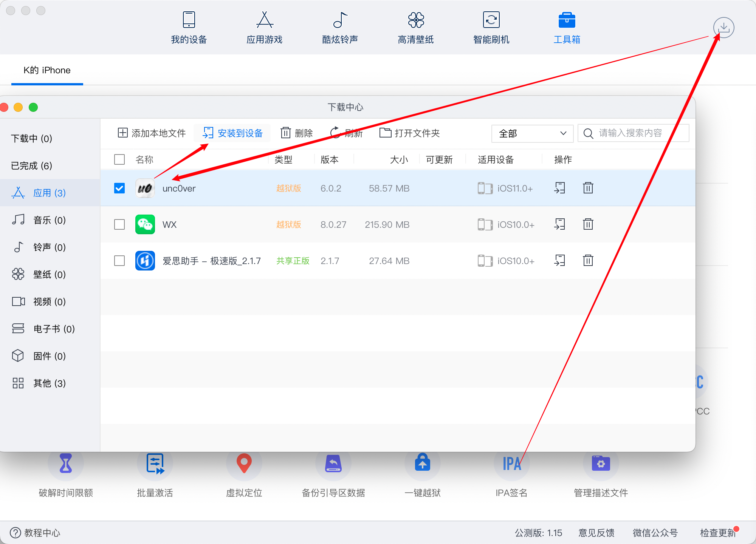Install 爱思助手 极速版 via its row icon
The height and width of the screenshot is (544, 756).
coord(559,260)
